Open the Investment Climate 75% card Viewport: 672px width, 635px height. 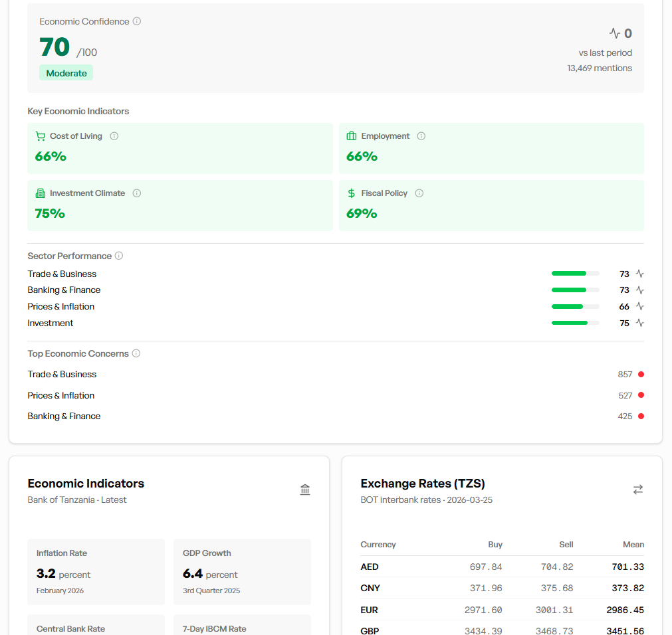(180, 205)
